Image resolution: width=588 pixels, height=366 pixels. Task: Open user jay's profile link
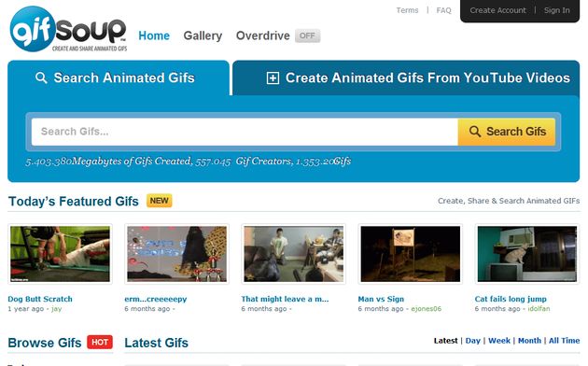pyautogui.click(x=57, y=309)
